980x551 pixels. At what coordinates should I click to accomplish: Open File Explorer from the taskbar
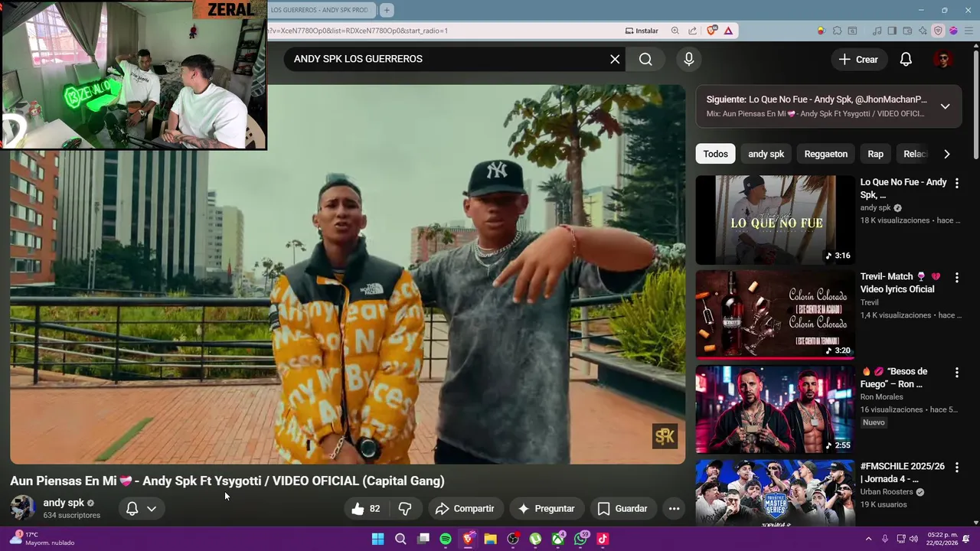click(x=490, y=539)
